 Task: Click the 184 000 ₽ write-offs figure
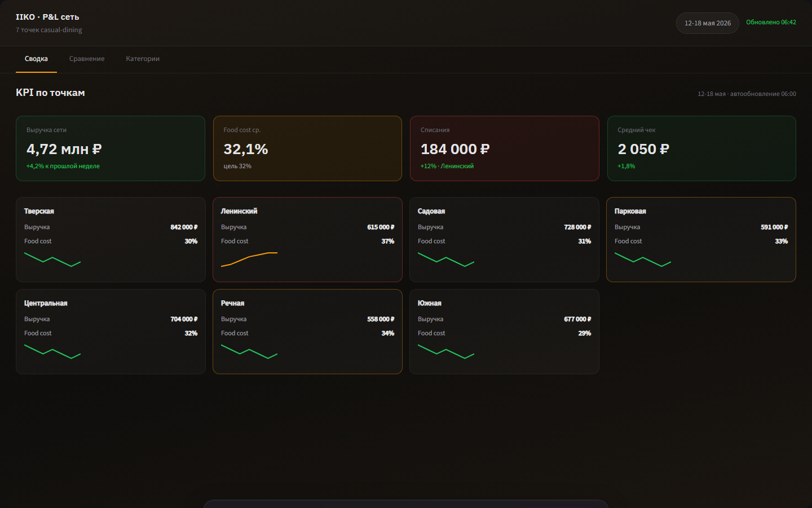[x=455, y=149]
